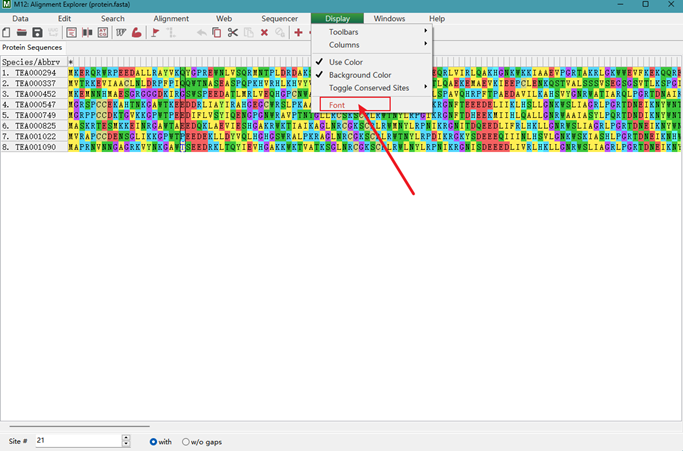This screenshot has height=451, width=683.
Task: Click the ClustalW alignment (W) icon
Action: 121,33
